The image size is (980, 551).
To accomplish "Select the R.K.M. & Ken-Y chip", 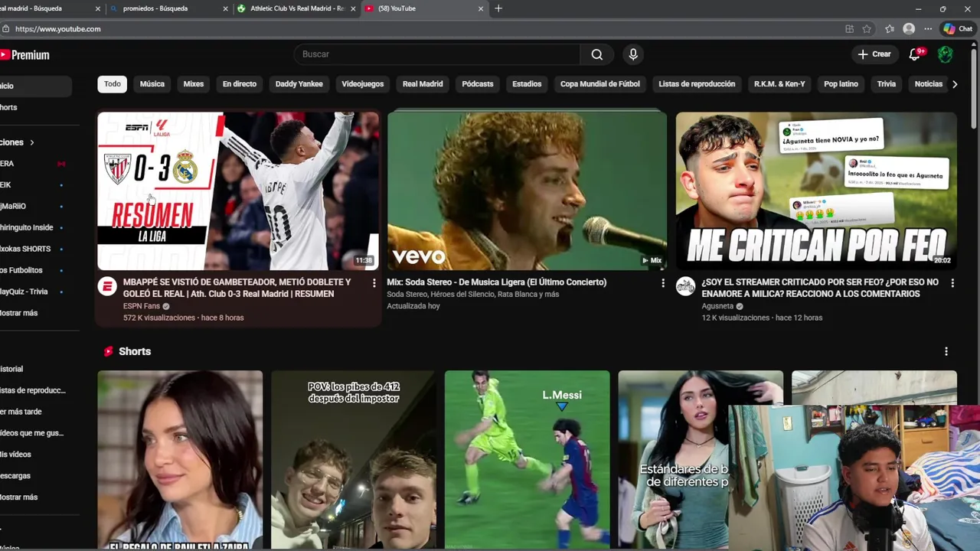I will tap(779, 84).
